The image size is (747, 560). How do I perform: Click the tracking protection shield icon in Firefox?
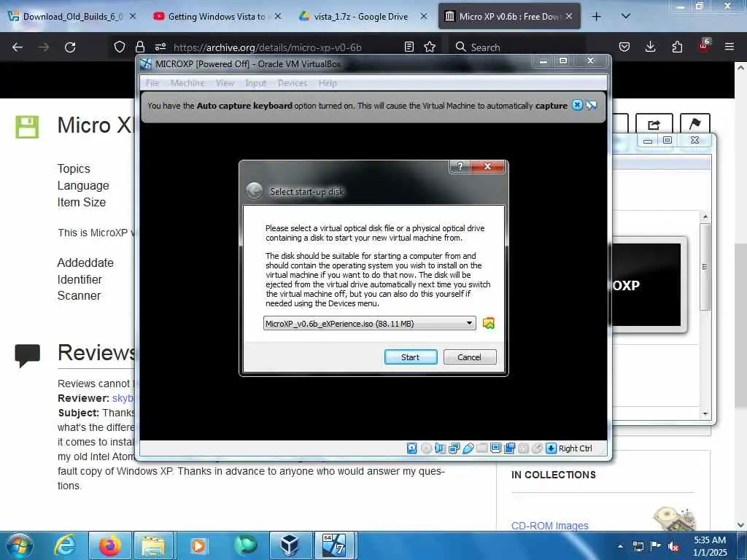pos(120,47)
